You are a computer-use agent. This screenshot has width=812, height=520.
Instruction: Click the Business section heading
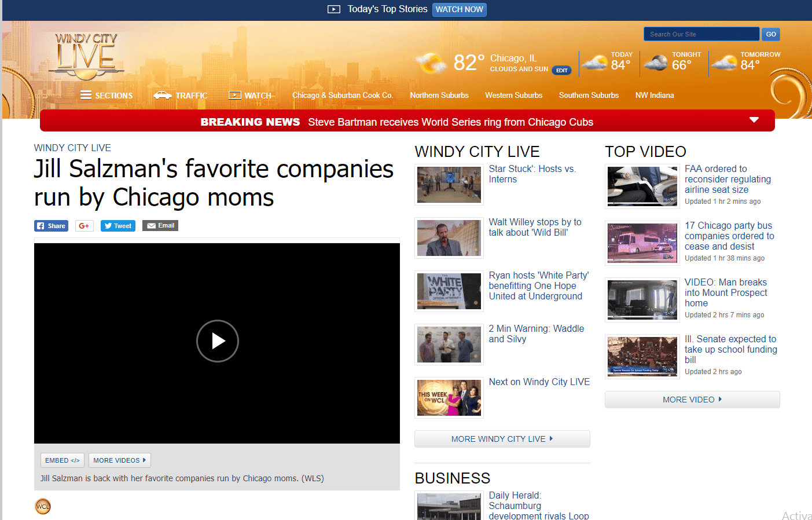453,478
